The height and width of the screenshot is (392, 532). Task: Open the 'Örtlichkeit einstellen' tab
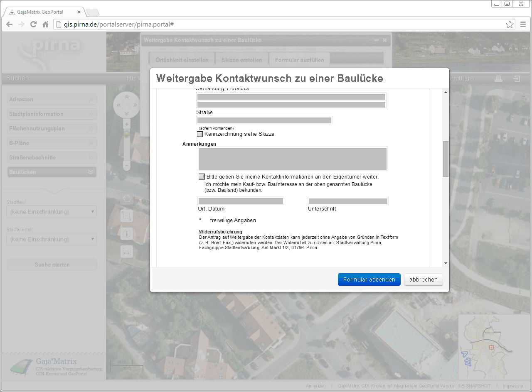(182, 60)
